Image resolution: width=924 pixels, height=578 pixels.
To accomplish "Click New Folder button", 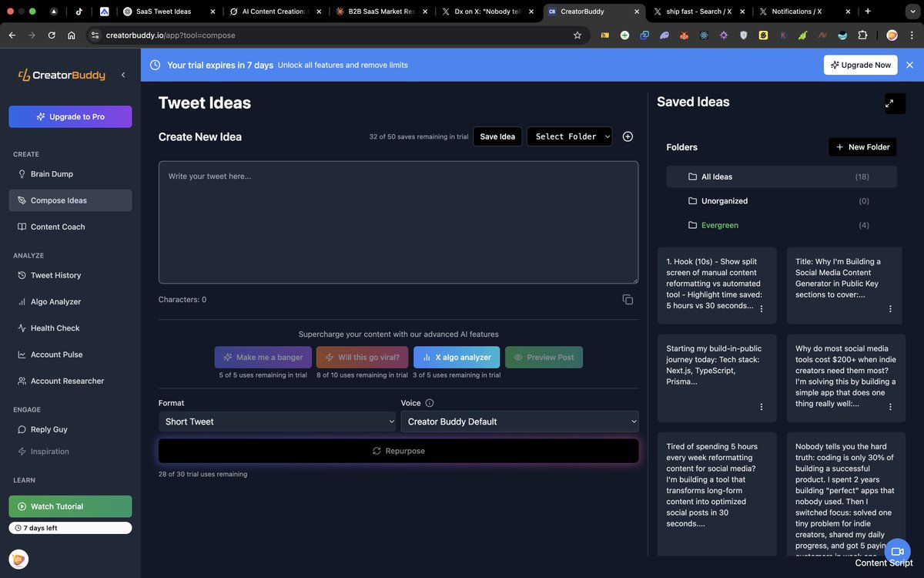I will coord(862,146).
